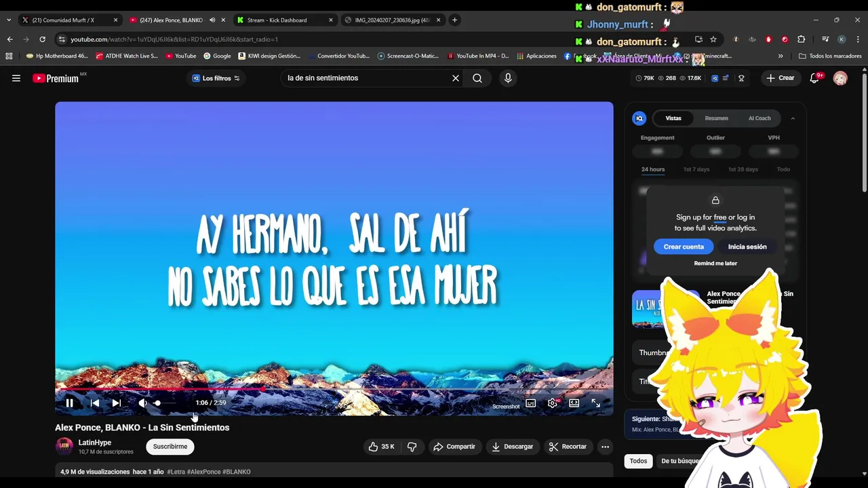Start voice search with microphone
Screen dimensions: 868x488
(x=508, y=78)
